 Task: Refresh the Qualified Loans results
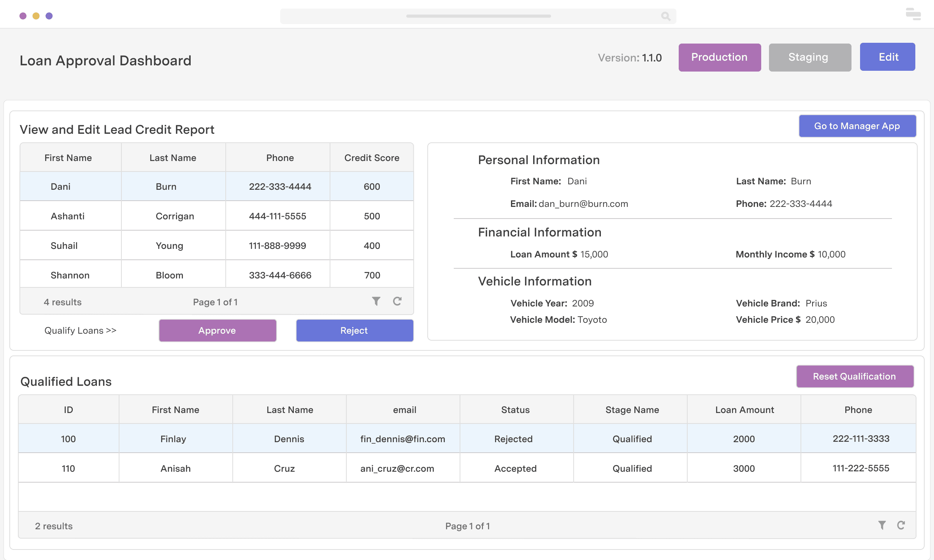(902, 525)
